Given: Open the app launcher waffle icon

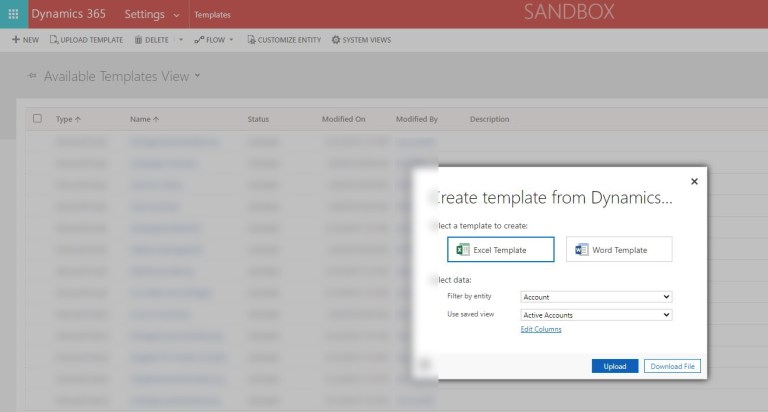Looking at the screenshot, I should click(13, 14).
